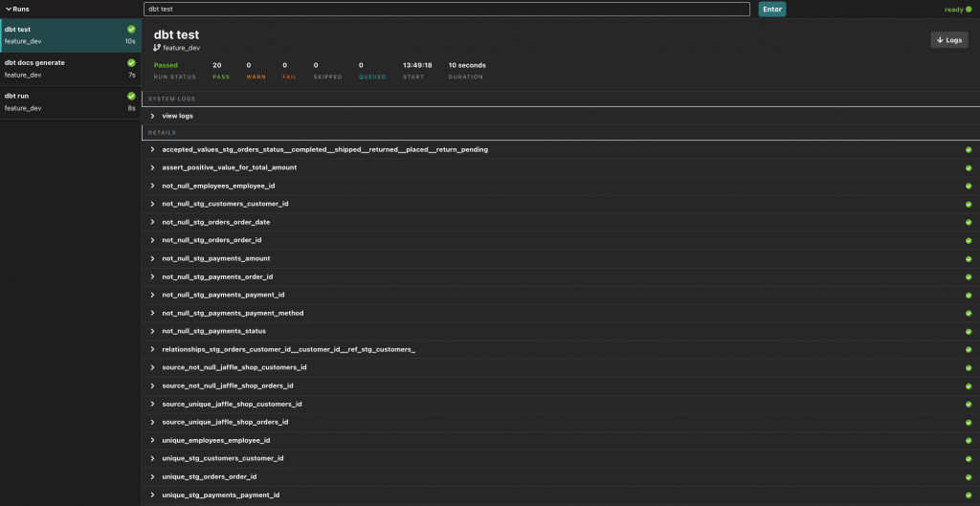Expand relationships_stg_orders_customer_id test row
This screenshot has width=980, height=506.
[153, 349]
